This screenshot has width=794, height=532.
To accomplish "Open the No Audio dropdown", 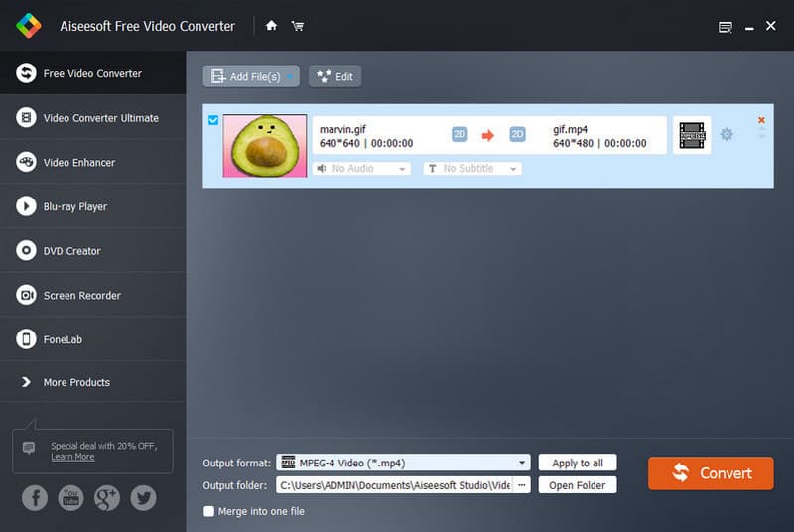I will tap(361, 168).
